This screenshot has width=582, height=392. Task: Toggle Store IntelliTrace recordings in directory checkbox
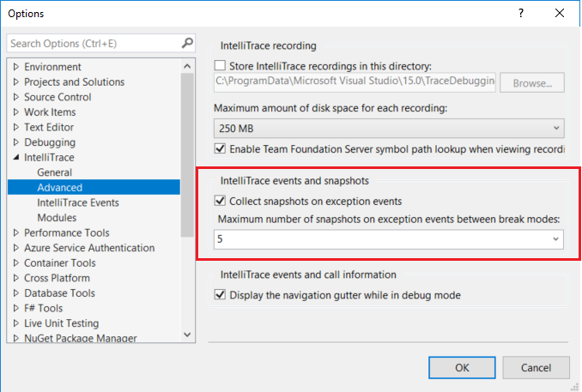[220, 66]
